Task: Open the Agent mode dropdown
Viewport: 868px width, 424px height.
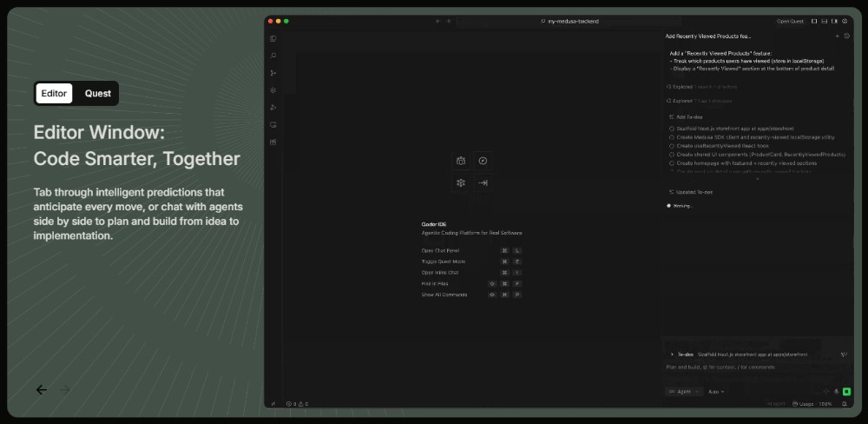Action: point(684,391)
